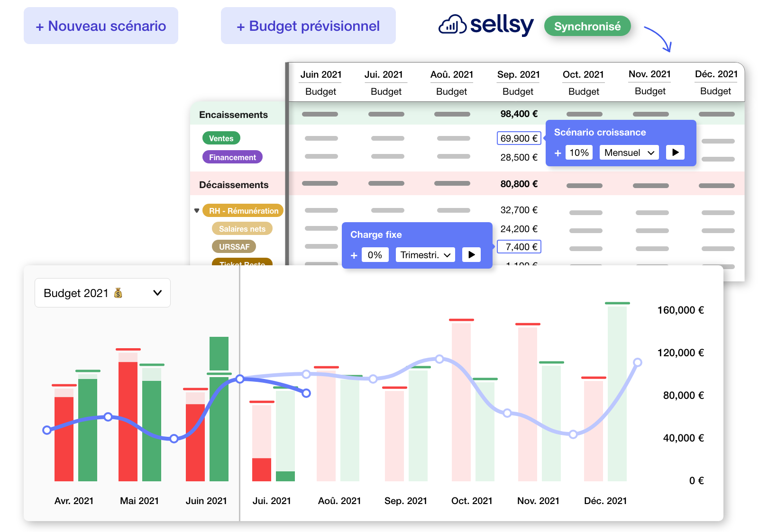Select the Ventes category tag
Viewport: 759px width, 532px height.
coord(221,138)
